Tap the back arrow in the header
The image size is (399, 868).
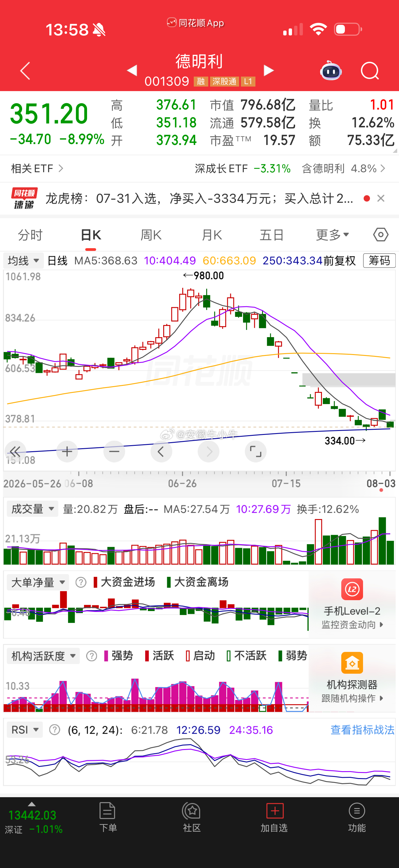click(x=25, y=71)
